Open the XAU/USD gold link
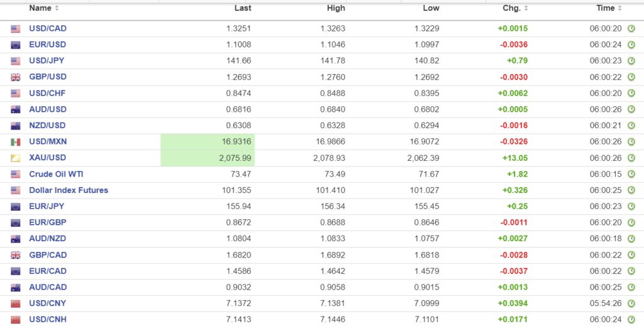Screen dimensions: 644x326 pyautogui.click(x=47, y=158)
